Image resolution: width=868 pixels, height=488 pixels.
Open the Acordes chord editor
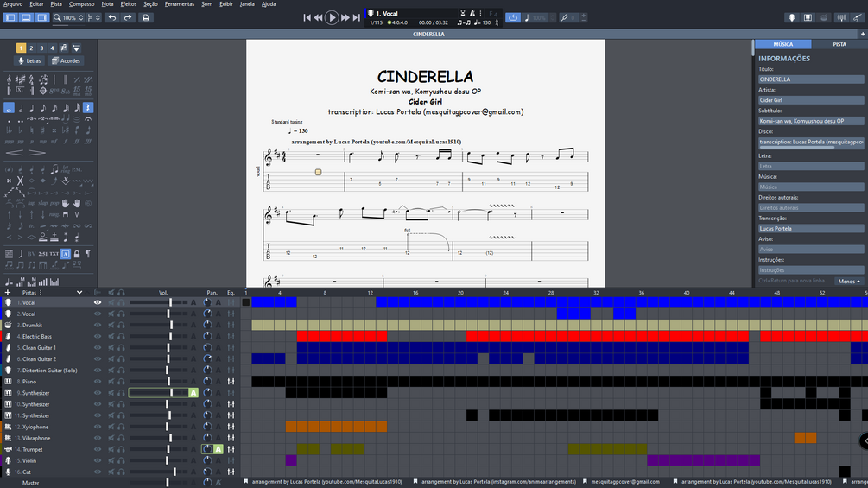(x=66, y=60)
